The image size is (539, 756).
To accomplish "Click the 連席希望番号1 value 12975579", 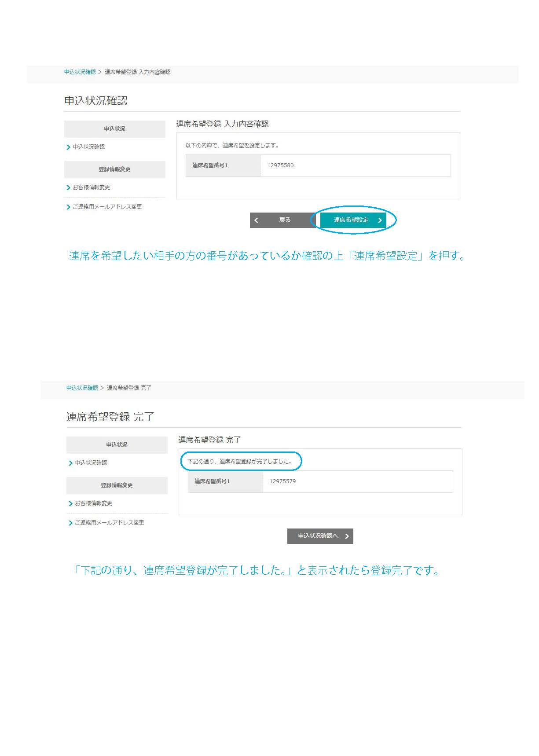I will [282, 481].
